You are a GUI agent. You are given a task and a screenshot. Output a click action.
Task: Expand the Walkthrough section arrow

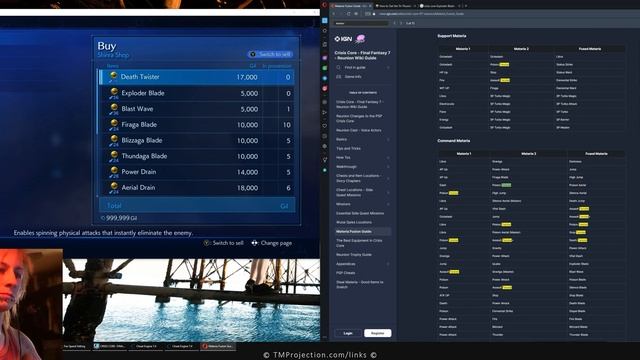388,167
